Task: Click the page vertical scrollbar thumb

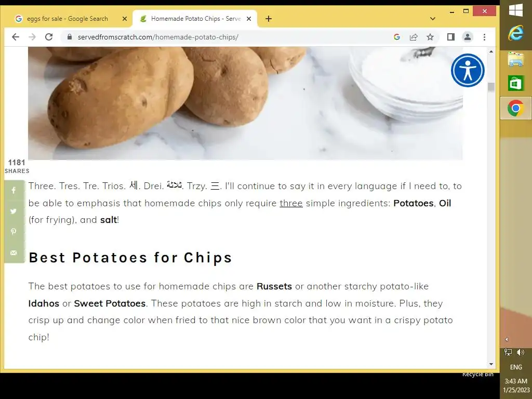Action: coord(491,87)
